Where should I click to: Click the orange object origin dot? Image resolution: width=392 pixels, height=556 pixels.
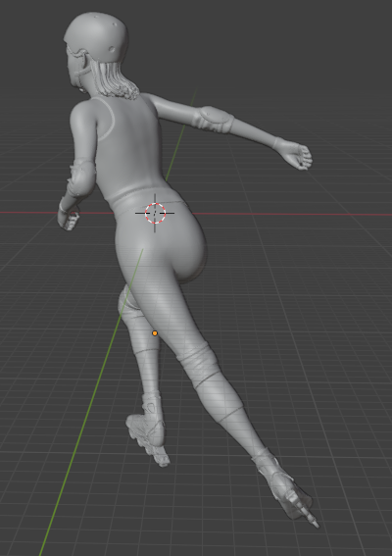pos(155,333)
